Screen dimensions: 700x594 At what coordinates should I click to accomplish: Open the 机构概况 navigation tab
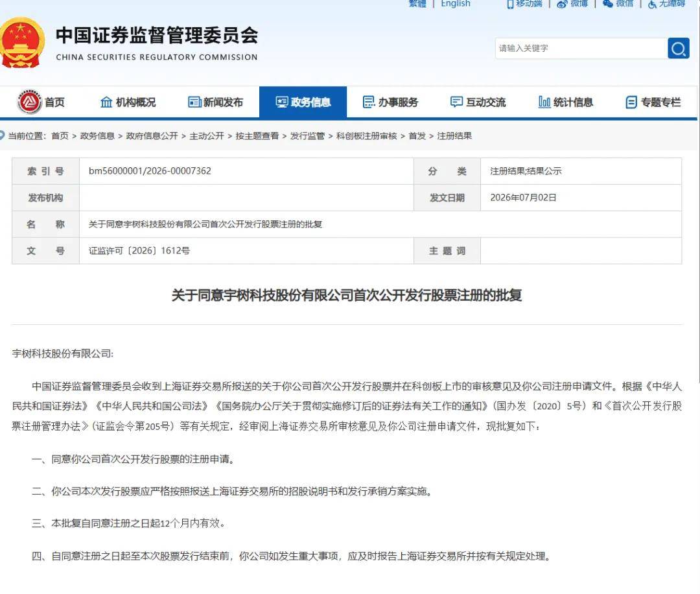pyautogui.click(x=128, y=102)
